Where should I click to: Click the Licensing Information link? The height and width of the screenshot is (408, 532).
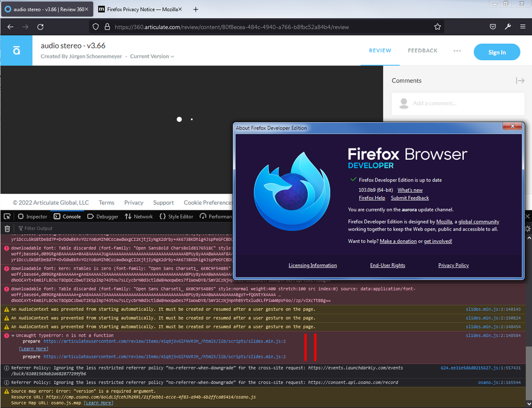click(313, 265)
